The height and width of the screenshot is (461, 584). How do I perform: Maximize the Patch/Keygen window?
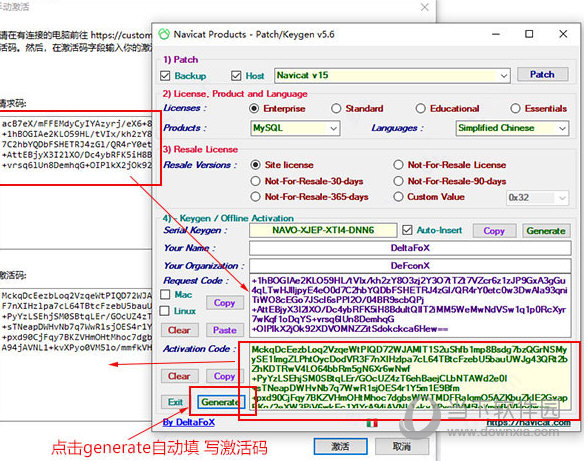pos(529,34)
